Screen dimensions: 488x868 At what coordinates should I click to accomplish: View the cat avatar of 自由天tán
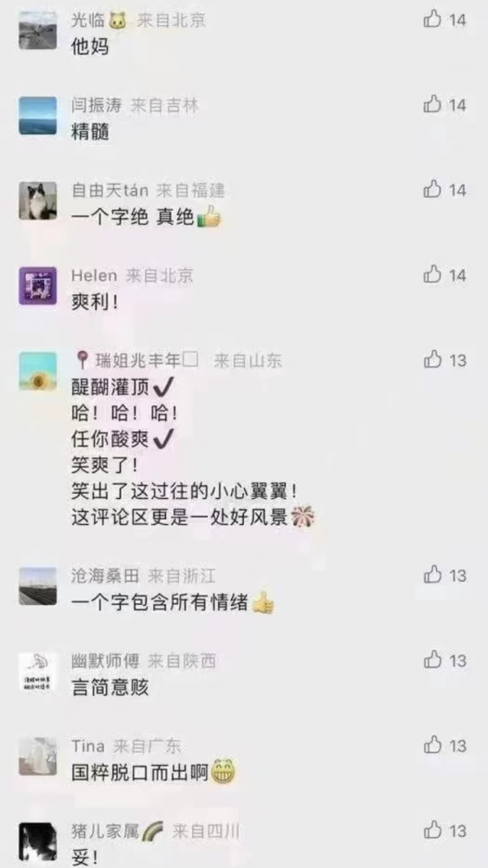(37, 201)
